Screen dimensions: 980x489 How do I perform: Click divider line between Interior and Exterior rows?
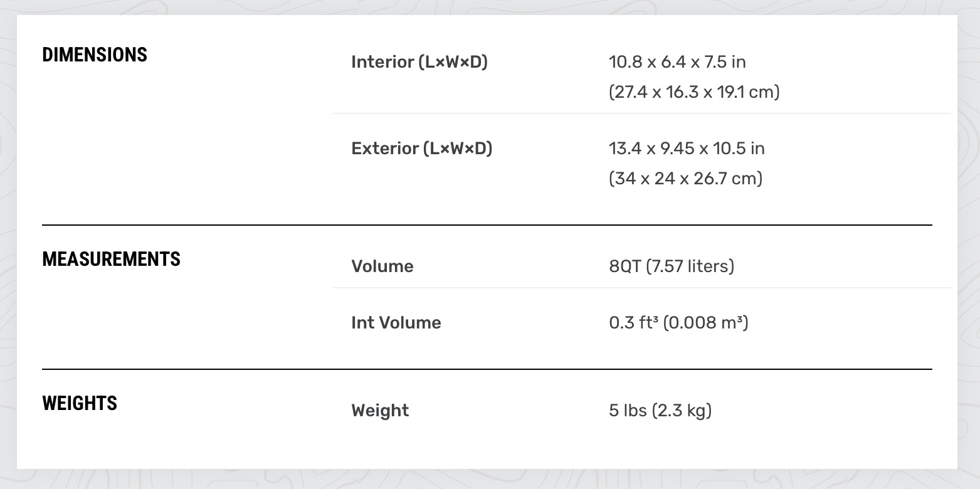pos(641,113)
